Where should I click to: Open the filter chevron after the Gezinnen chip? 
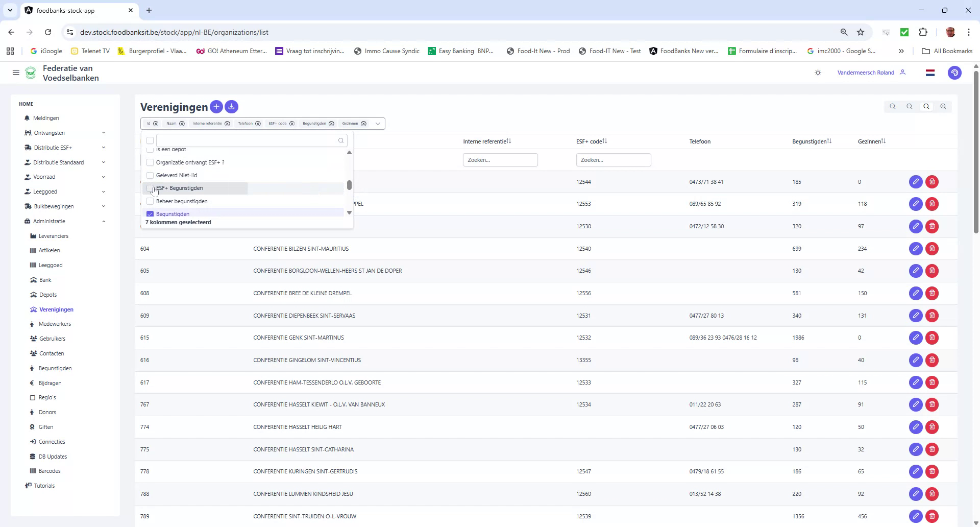click(378, 123)
